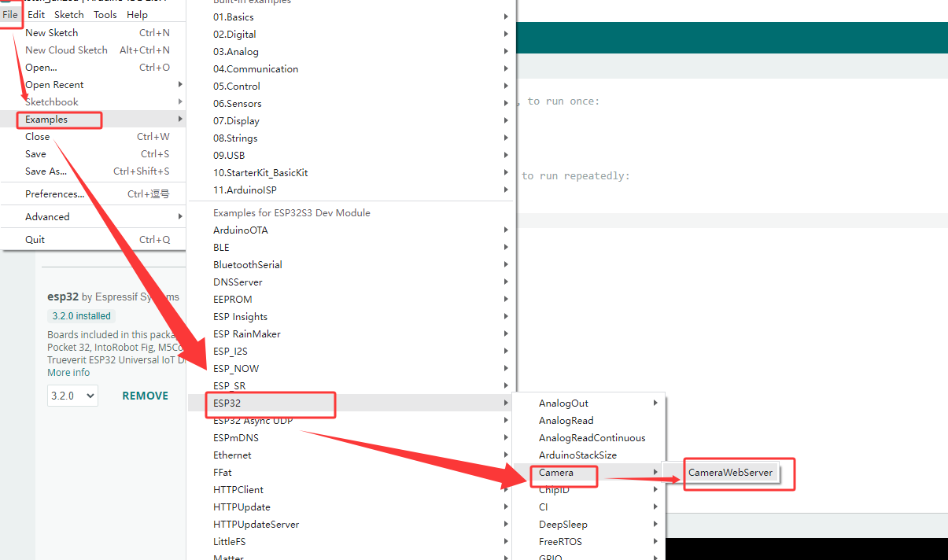This screenshot has width=948, height=560.
Task: Open 08.Strings examples submenu
Action: (351, 138)
